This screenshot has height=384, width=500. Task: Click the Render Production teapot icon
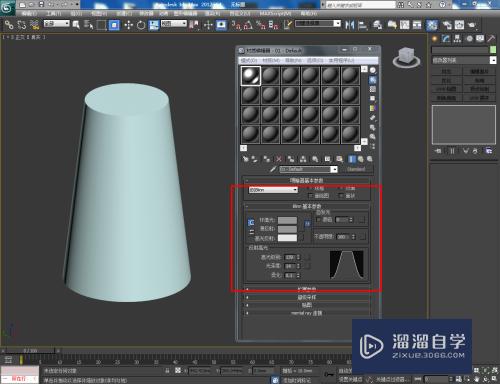click(x=472, y=25)
